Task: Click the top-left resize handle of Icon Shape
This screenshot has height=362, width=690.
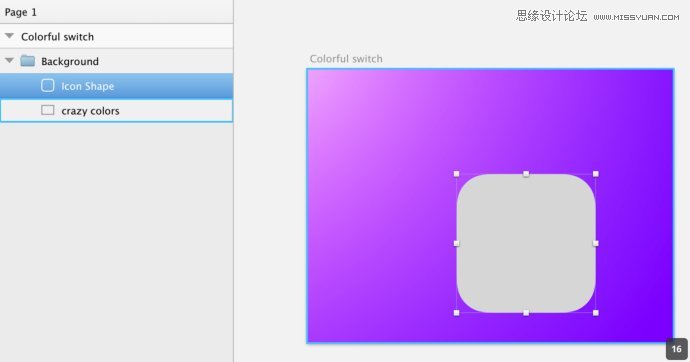Action: [x=456, y=174]
